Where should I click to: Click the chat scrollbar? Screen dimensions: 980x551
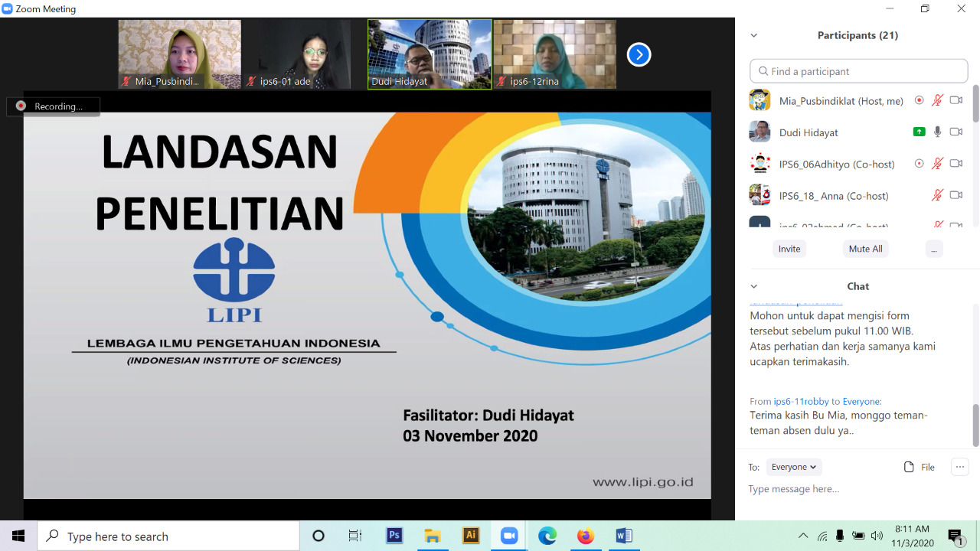pyautogui.click(x=975, y=425)
